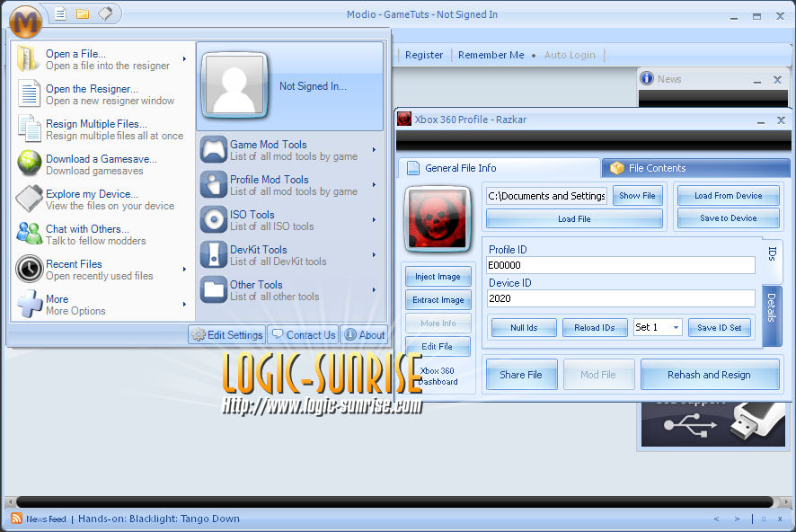Click the orange Modio orb logo
796x532 pixels.
[25, 22]
